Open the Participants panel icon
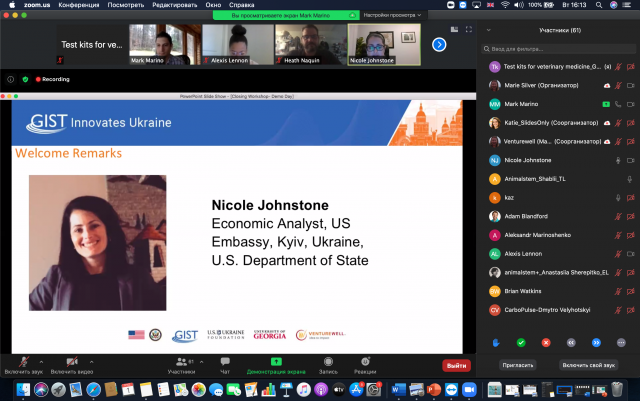The image size is (640, 401). (x=181, y=360)
